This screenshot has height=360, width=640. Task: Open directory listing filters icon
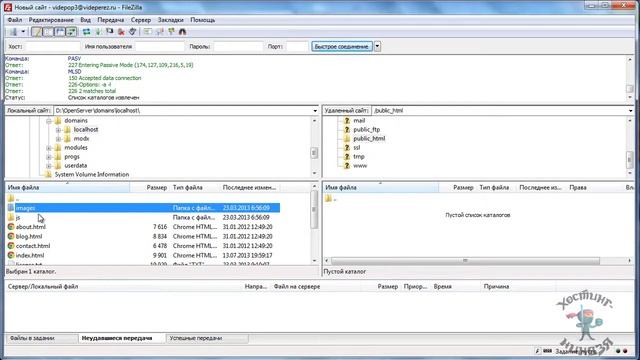(x=147, y=32)
